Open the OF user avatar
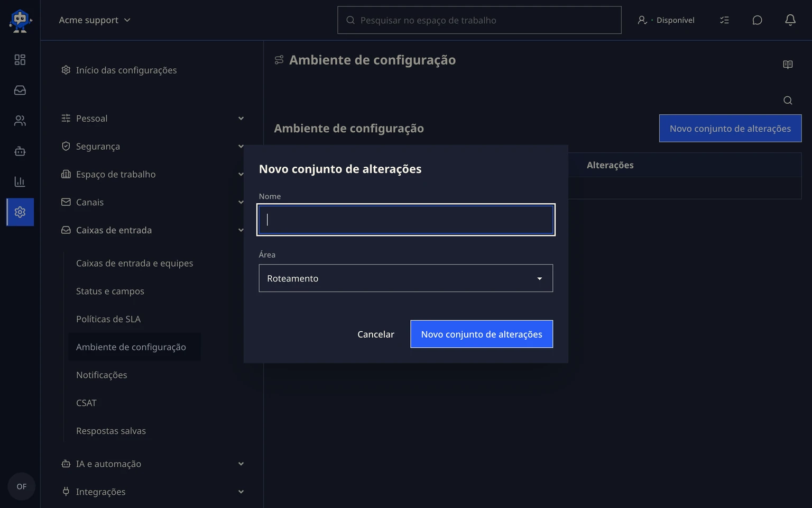Screen dimensions: 812x508 [21, 486]
